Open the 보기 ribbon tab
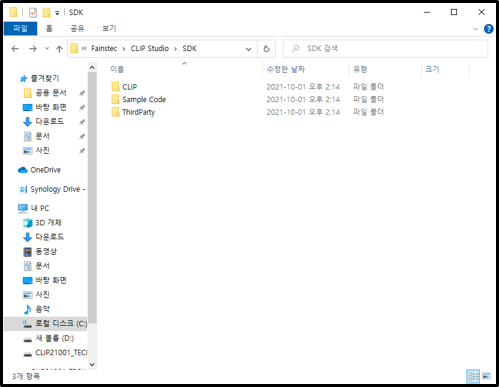Viewport: 499px width, 387px height. (x=109, y=29)
